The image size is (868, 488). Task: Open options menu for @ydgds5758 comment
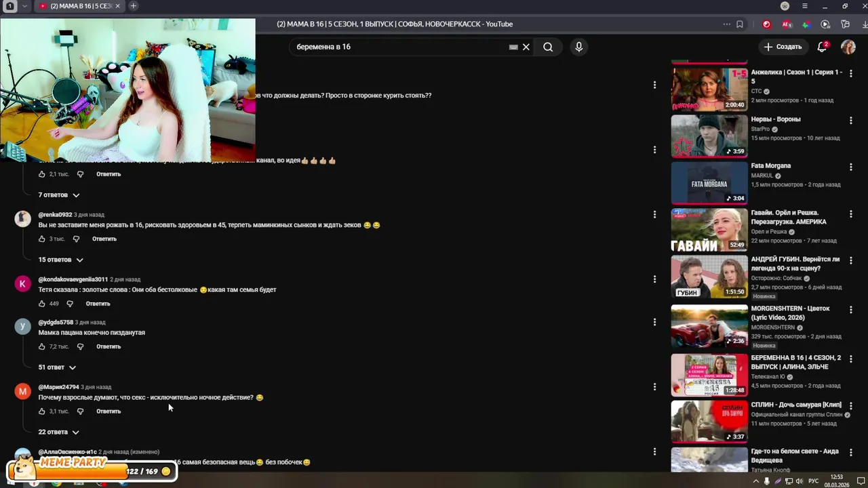point(654,322)
